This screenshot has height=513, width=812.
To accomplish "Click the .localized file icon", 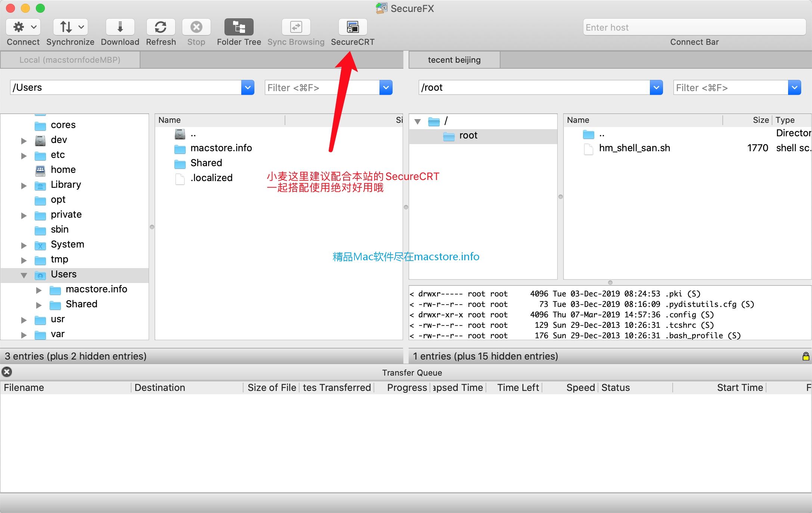I will (x=180, y=178).
